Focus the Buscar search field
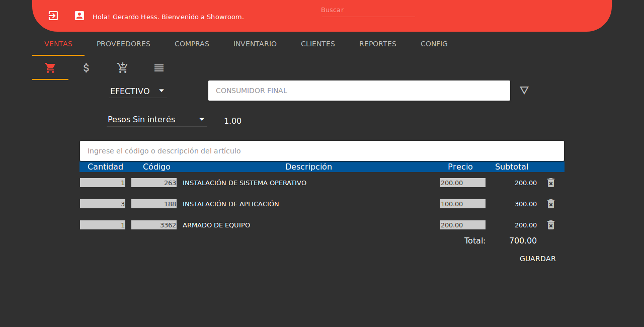644x327 pixels. [368, 10]
